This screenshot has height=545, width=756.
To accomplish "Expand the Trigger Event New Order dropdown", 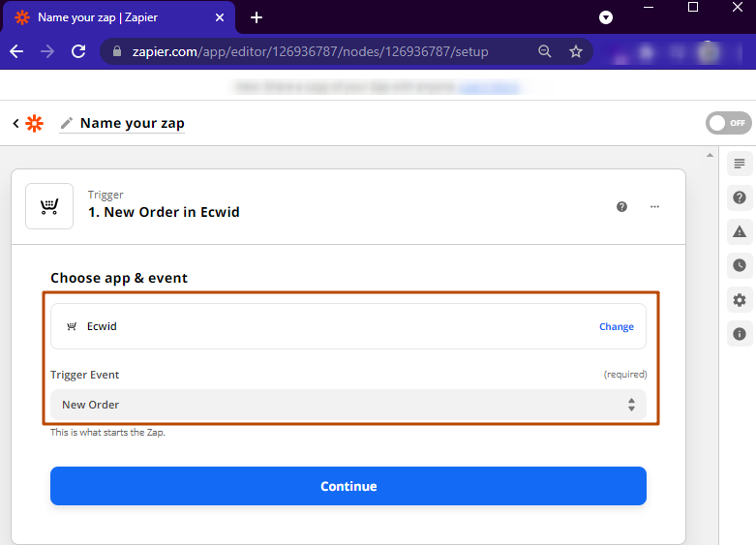I will pos(348,405).
